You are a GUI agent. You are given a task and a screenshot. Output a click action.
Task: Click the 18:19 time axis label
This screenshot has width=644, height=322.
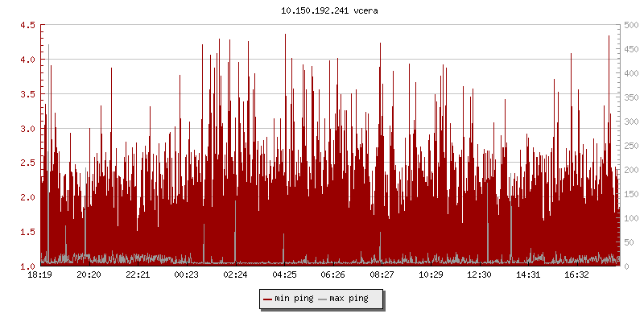(x=40, y=275)
